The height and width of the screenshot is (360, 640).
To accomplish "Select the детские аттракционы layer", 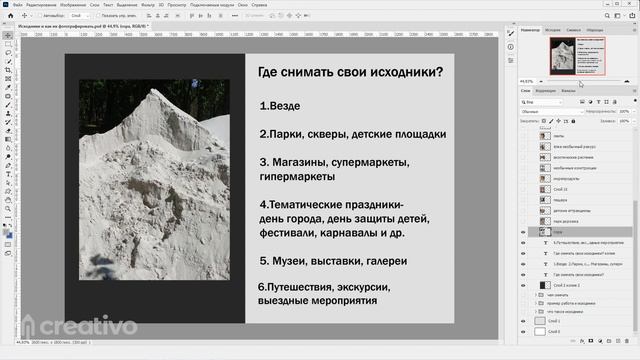I will (x=580, y=211).
